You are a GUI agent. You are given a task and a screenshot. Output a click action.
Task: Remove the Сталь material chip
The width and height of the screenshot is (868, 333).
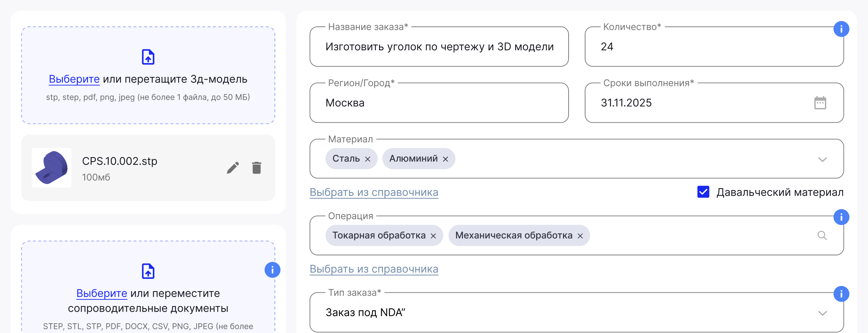click(x=368, y=158)
